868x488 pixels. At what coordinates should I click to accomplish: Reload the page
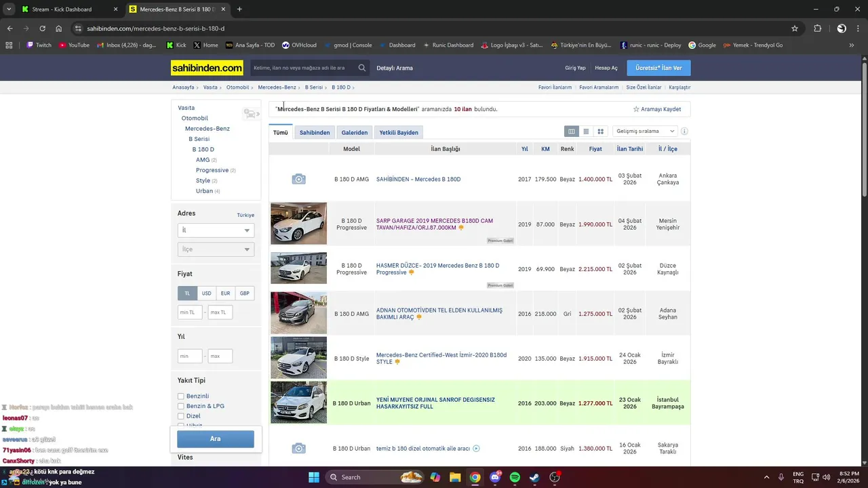coord(42,28)
